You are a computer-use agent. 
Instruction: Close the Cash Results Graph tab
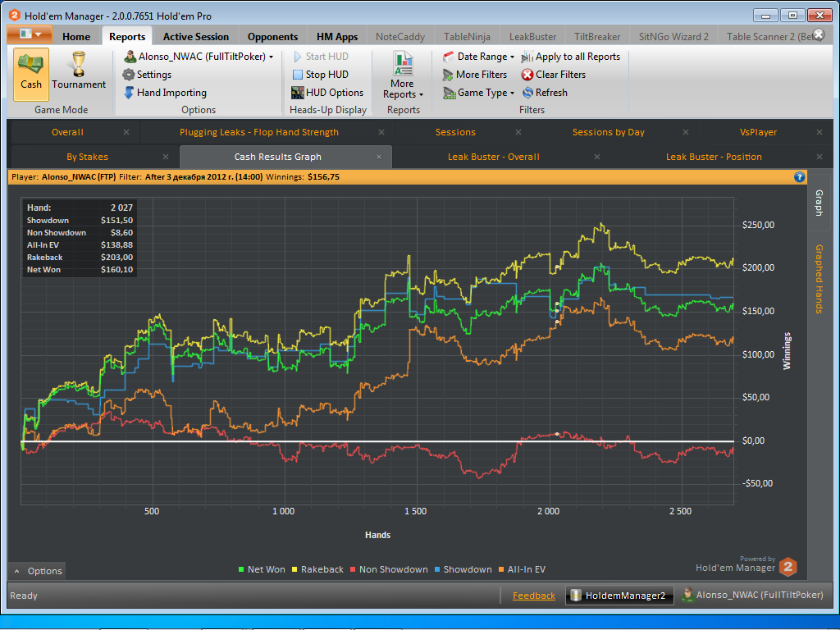pyautogui.click(x=379, y=157)
